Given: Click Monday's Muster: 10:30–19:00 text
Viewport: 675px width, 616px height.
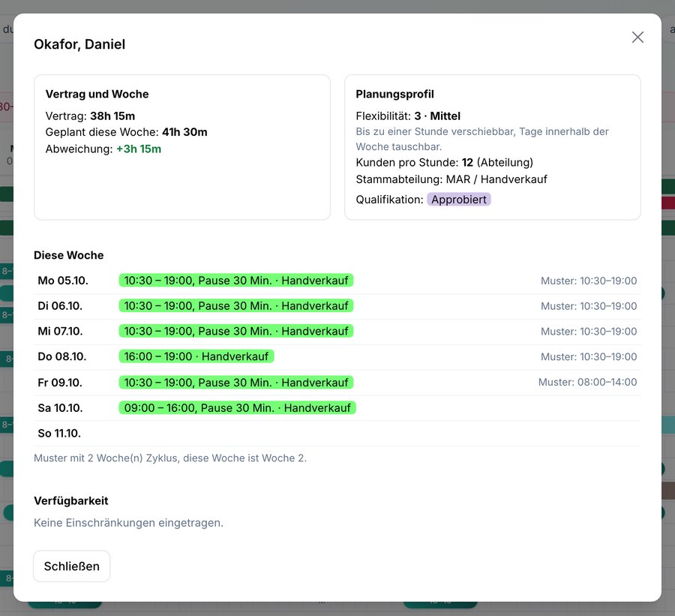Looking at the screenshot, I should point(589,281).
